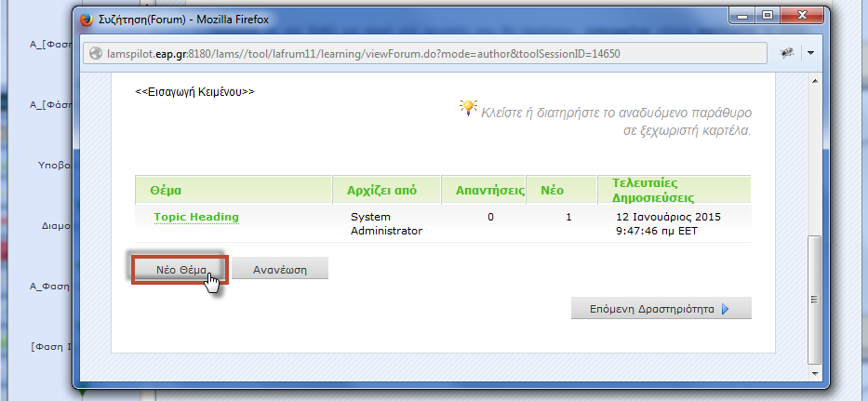868x401 pixels.
Task: Click the Ανανέωση button
Action: pos(279,270)
